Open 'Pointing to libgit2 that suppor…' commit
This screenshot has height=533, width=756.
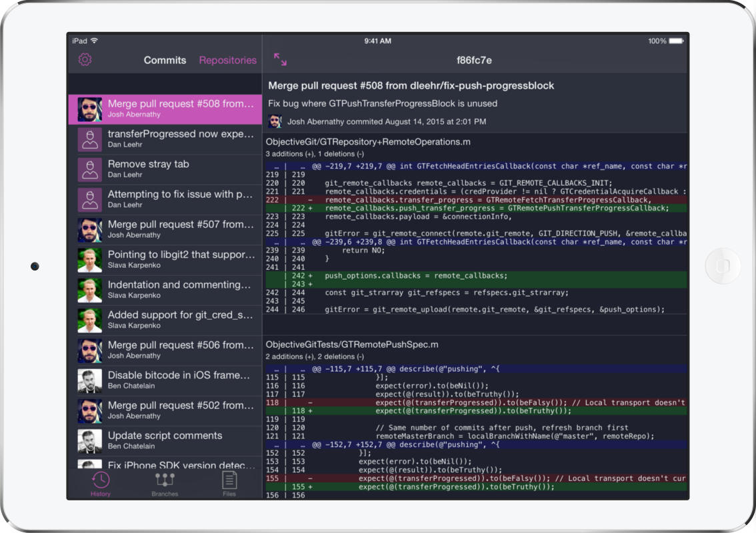[165, 260]
